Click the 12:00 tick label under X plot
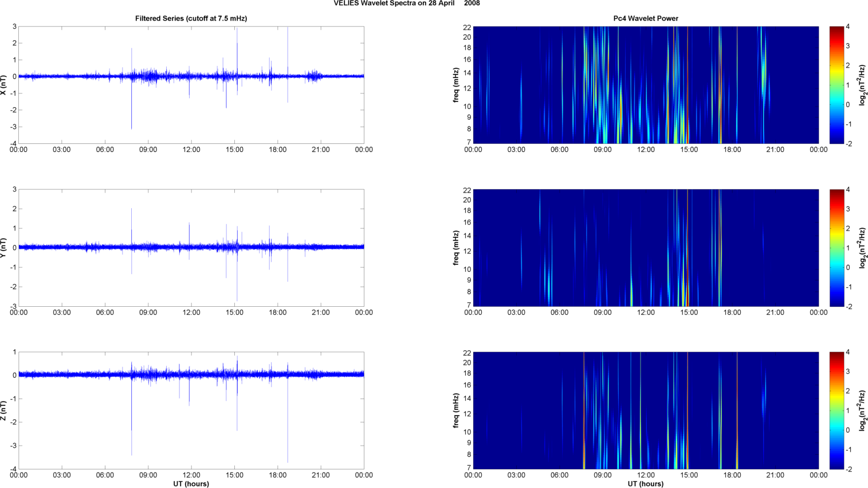 tap(191, 150)
